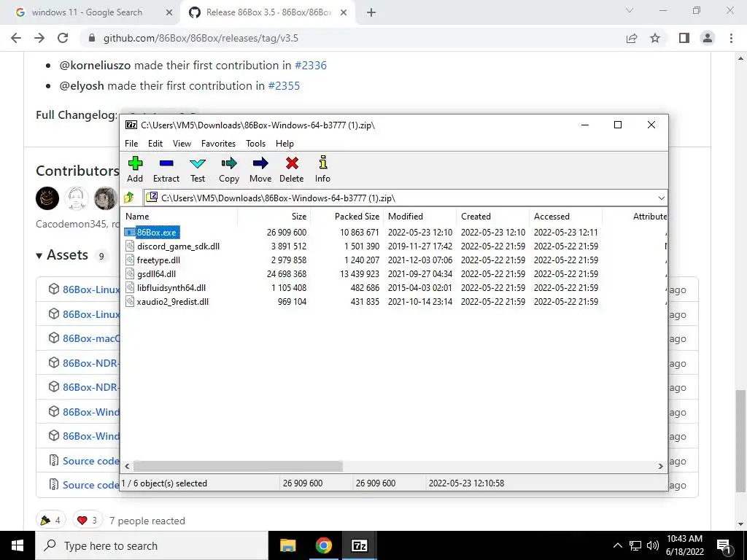
Task: Open the taskbar volume control
Action: coord(653,545)
